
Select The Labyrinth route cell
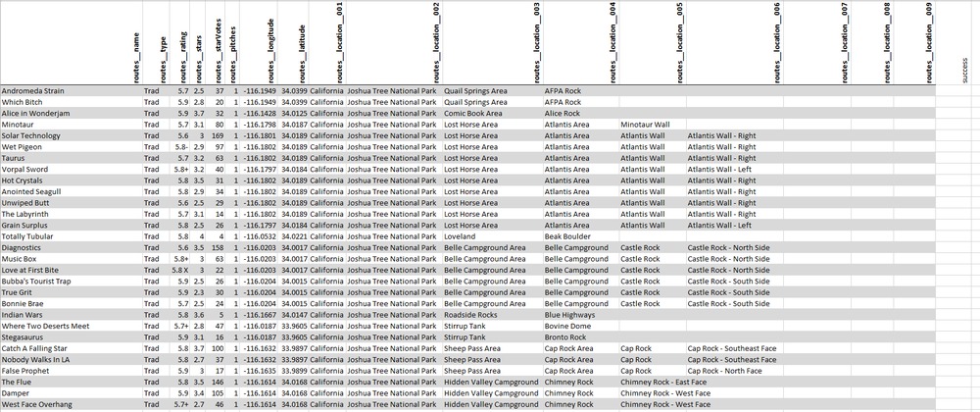pos(72,215)
